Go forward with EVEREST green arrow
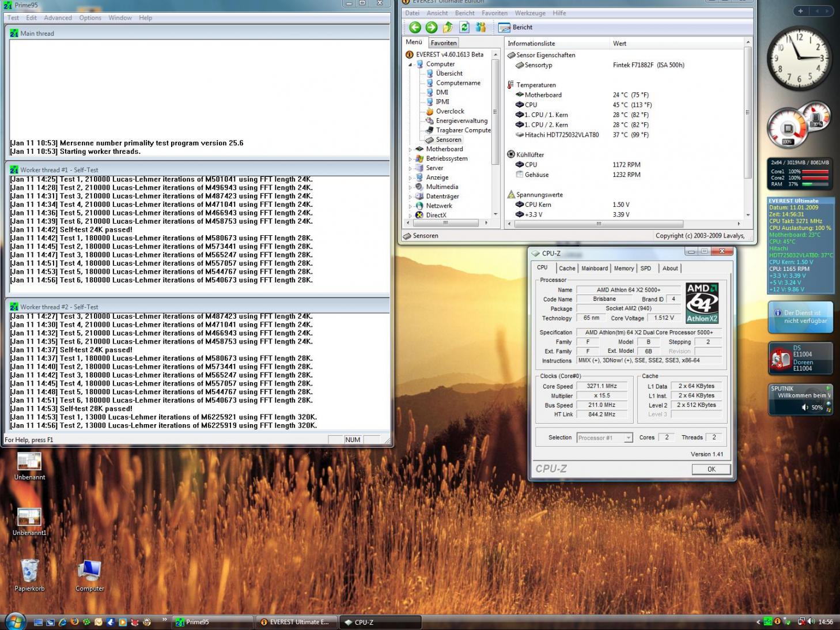Viewport: 840px width, 630px height. tap(432, 27)
